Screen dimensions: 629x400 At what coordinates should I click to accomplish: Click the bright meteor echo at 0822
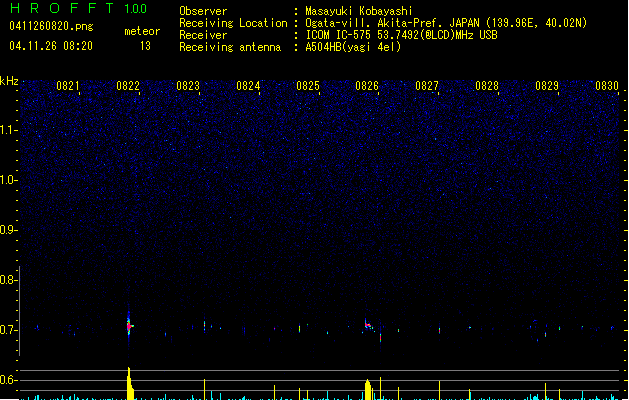129,326
